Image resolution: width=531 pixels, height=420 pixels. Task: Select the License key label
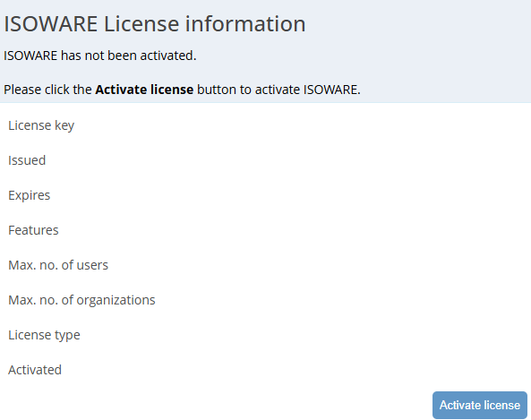point(41,125)
